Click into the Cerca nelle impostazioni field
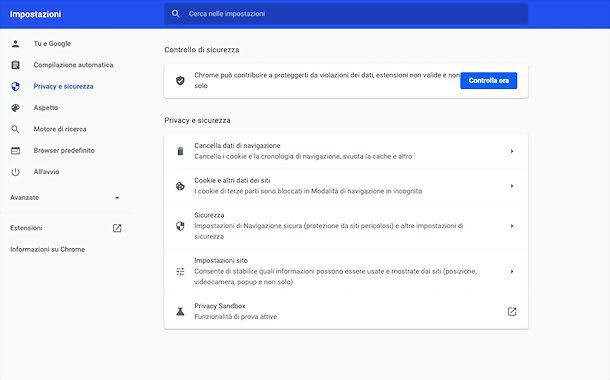This screenshot has height=380, width=610. 346,14
